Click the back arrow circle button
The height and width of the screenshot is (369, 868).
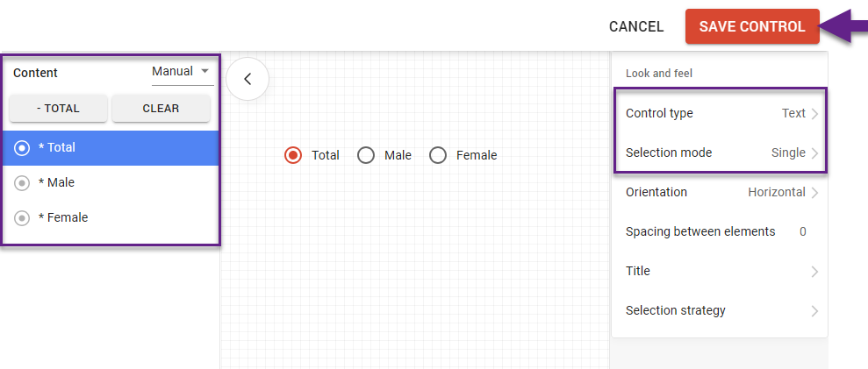tap(247, 79)
